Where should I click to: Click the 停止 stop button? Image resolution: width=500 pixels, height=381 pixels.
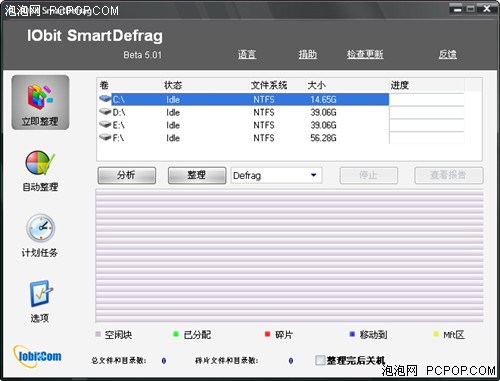[369, 175]
